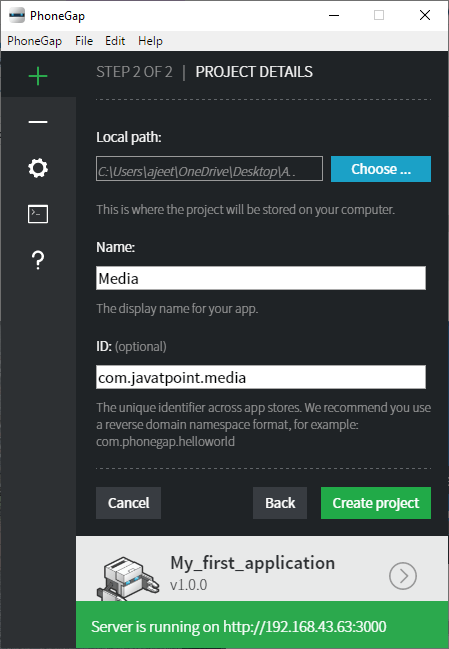Viewport: 449px width, 649px height.
Task: Open the PhoneGap menu
Action: [x=35, y=41]
